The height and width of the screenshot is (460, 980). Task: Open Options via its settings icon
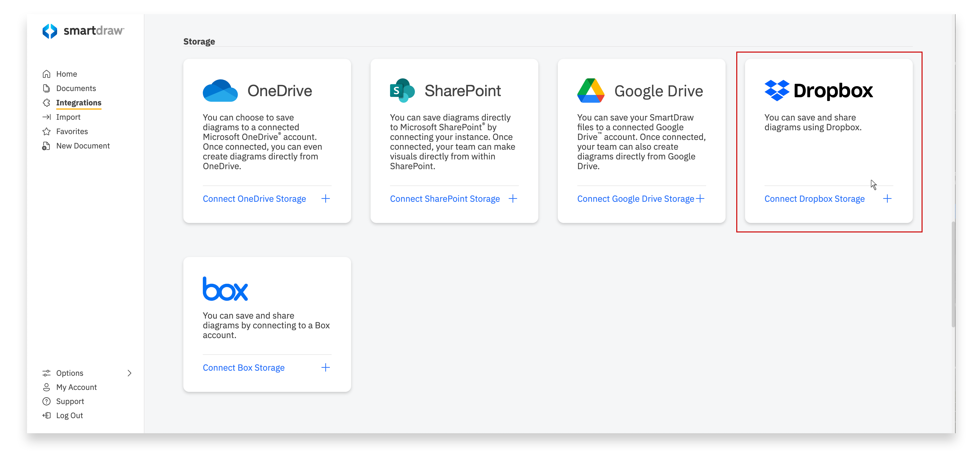pyautogui.click(x=47, y=373)
